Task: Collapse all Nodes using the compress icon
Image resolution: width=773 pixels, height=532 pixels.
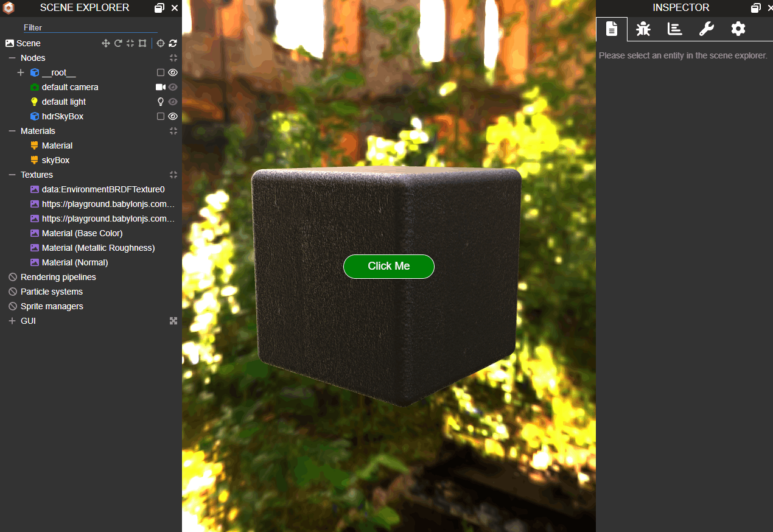Action: [x=173, y=58]
